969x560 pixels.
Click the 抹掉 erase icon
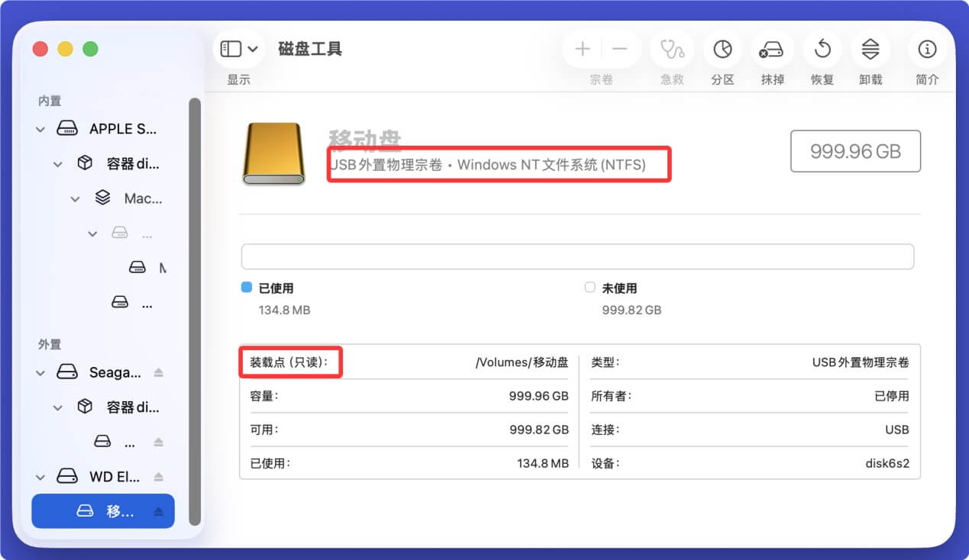click(x=772, y=48)
